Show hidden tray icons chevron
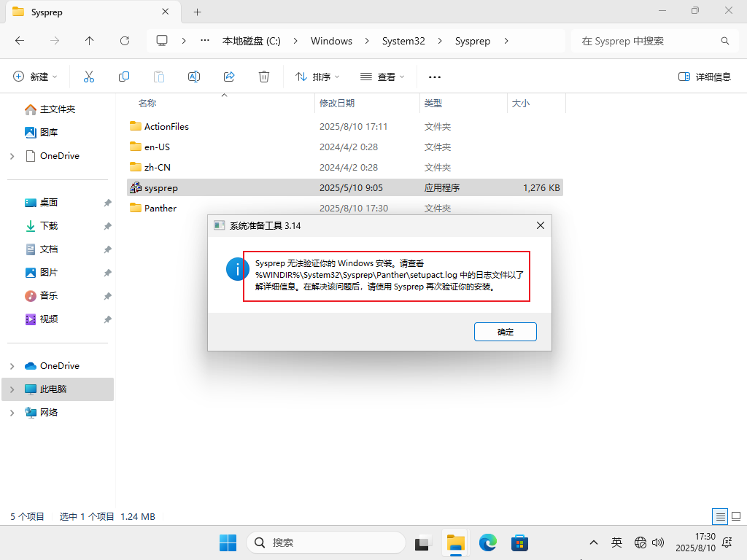Screen dimensions: 747x560 pos(594,542)
